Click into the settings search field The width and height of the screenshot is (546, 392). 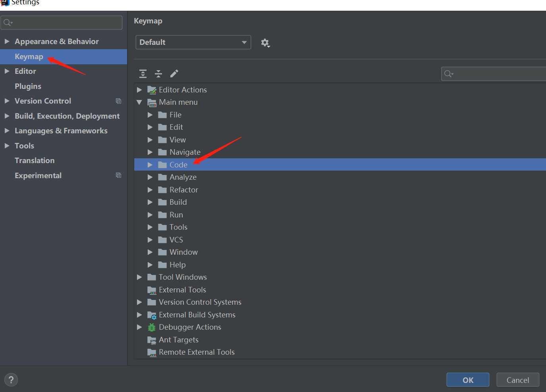click(62, 23)
